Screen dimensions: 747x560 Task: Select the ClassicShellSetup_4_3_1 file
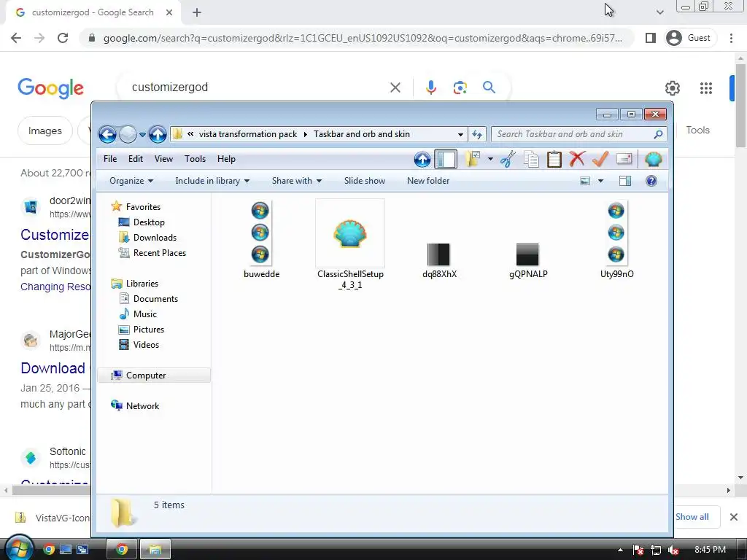[350, 245]
